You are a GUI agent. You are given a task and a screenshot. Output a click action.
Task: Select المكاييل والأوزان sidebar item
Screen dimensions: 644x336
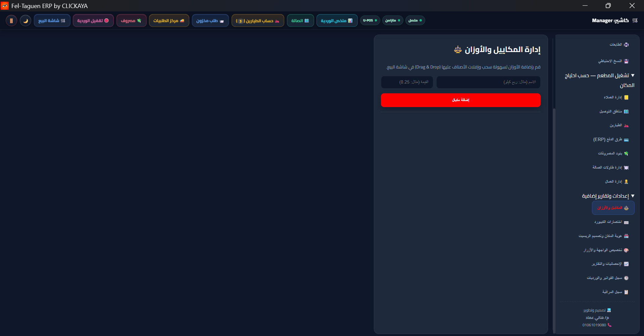pos(613,208)
